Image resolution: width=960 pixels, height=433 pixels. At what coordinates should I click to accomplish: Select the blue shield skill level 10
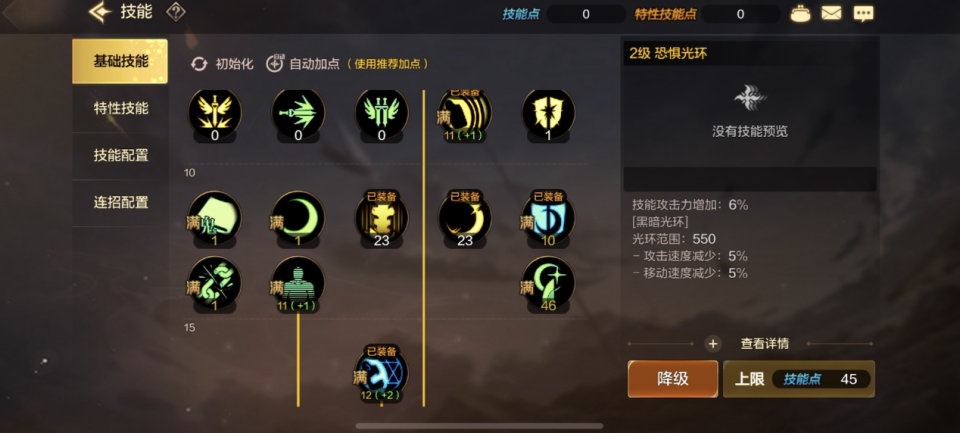coord(548,219)
